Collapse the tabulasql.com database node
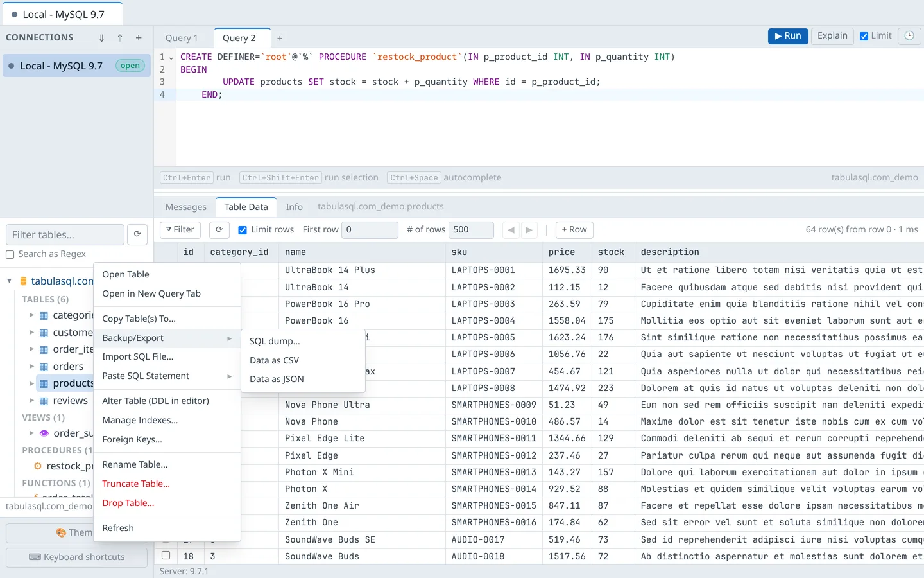Image resolution: width=924 pixels, height=578 pixels. [x=10, y=281]
